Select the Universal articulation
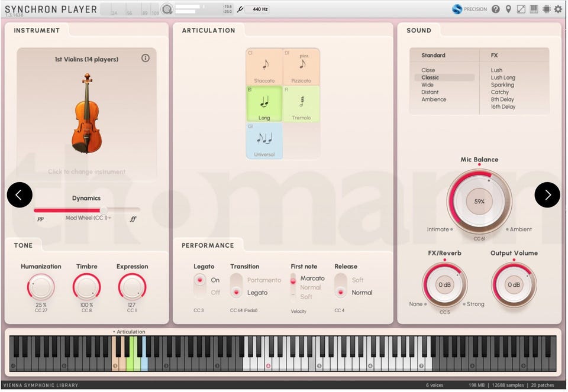Viewport: 568px width, 392px height. click(264, 141)
